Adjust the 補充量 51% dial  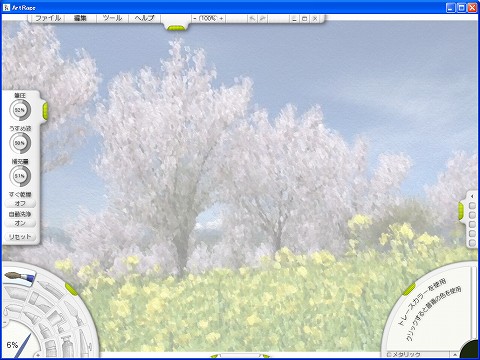20,176
